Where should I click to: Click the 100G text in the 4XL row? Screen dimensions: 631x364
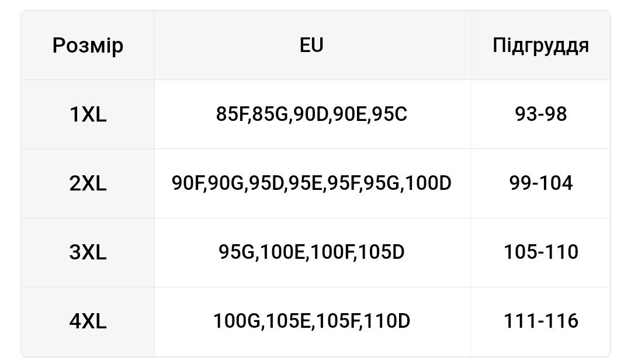(x=237, y=322)
